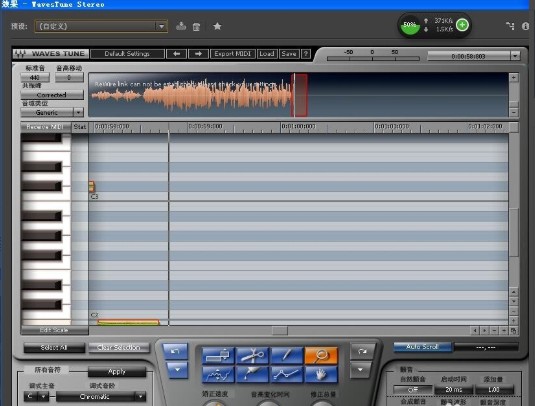The image size is (535, 406).
Task: Click the delete preset trash icon
Action: (196, 27)
